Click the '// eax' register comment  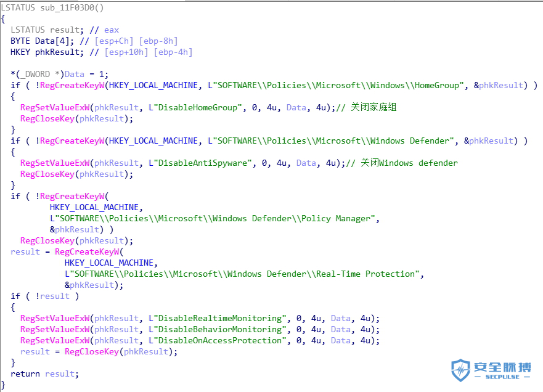[x=104, y=30]
